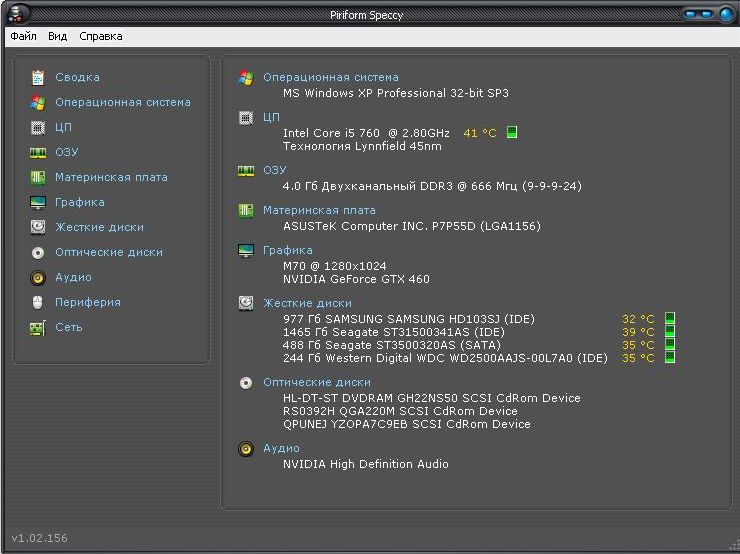Viewport: 740px width, 554px height.
Task: Click the temperature indicator for SAMSUNG HD103SJ drive
Action: click(670, 318)
